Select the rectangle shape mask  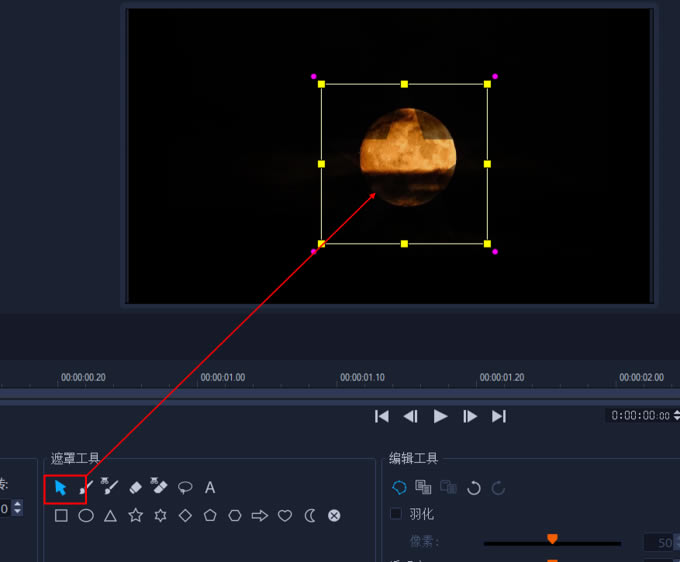(x=61, y=516)
